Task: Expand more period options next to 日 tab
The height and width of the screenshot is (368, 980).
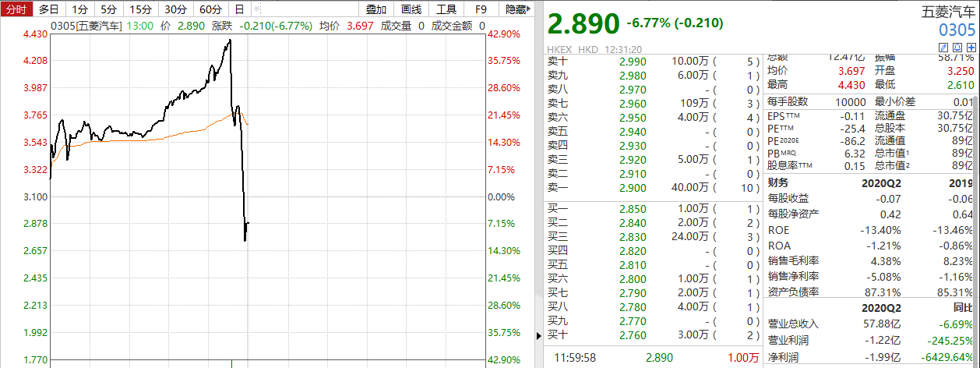Action: 259,9
